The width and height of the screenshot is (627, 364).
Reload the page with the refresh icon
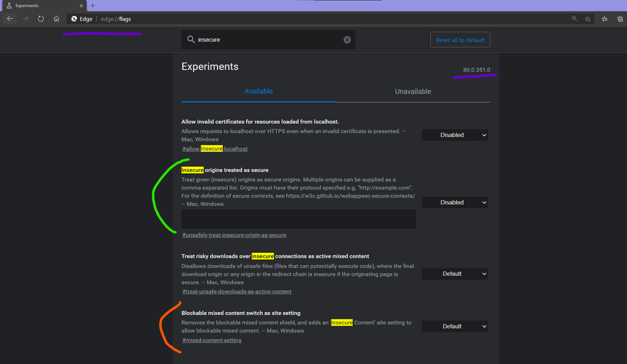(41, 19)
